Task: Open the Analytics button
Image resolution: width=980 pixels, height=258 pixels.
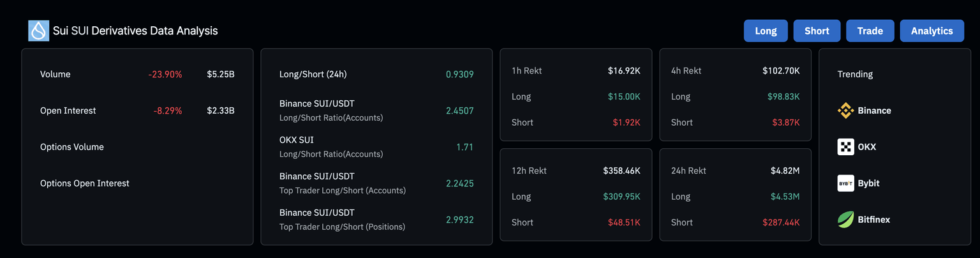Action: (x=932, y=31)
